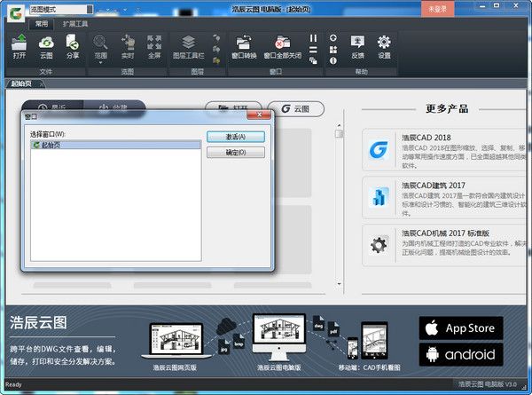Open the 设置 settings gear
This screenshot has width=532, height=395.
tap(384, 43)
